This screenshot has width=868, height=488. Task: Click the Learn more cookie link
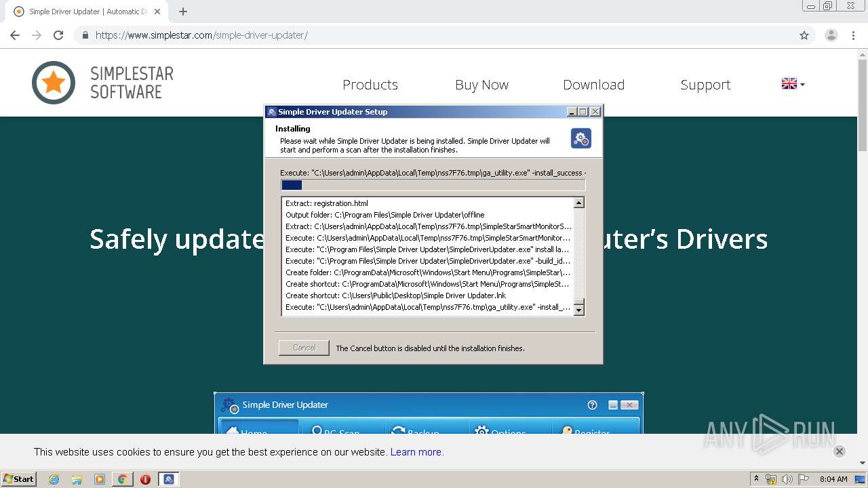(417, 452)
